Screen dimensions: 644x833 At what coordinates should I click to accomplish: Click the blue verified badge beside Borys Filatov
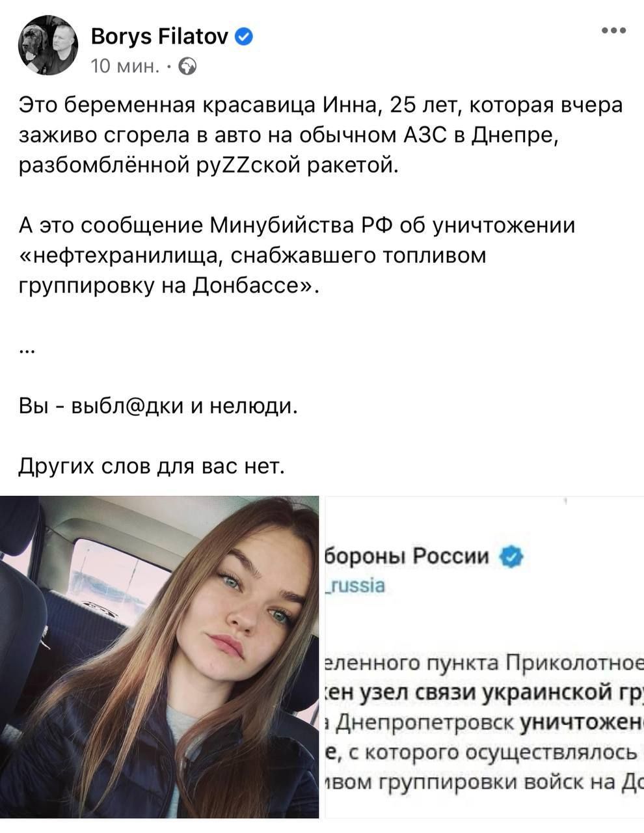click(244, 36)
